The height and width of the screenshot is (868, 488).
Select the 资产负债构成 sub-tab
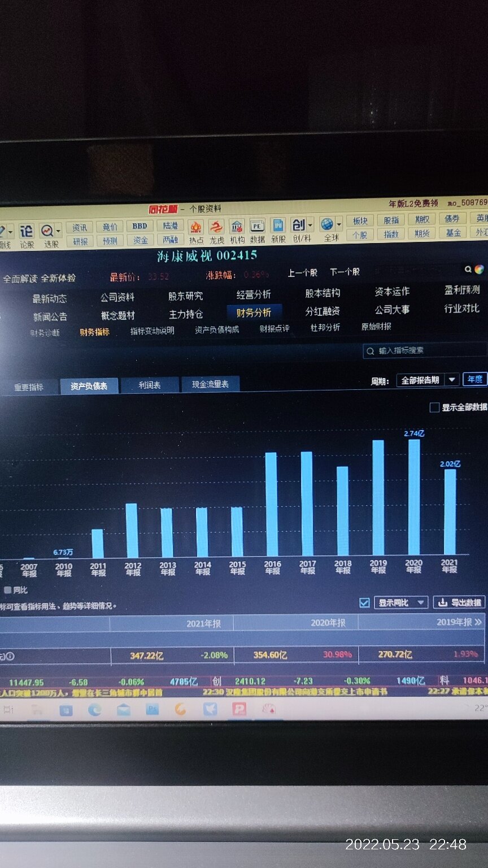pos(217,329)
